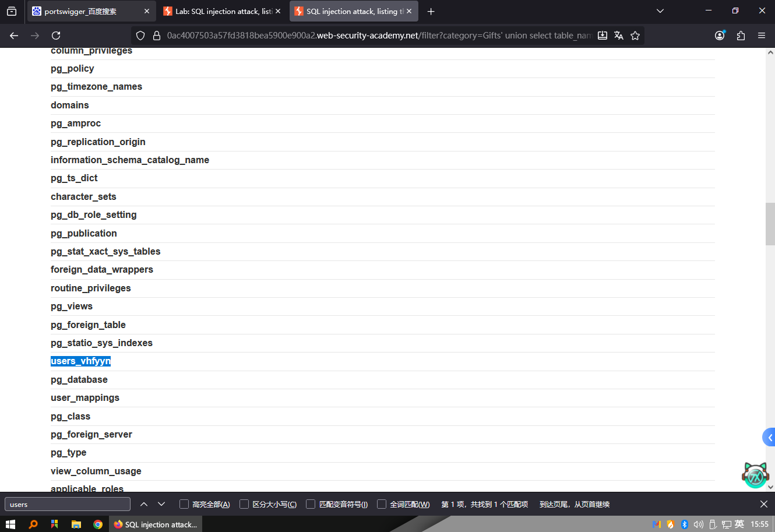Open orange shield security tray icon
The image size is (775, 532).
tap(671, 524)
